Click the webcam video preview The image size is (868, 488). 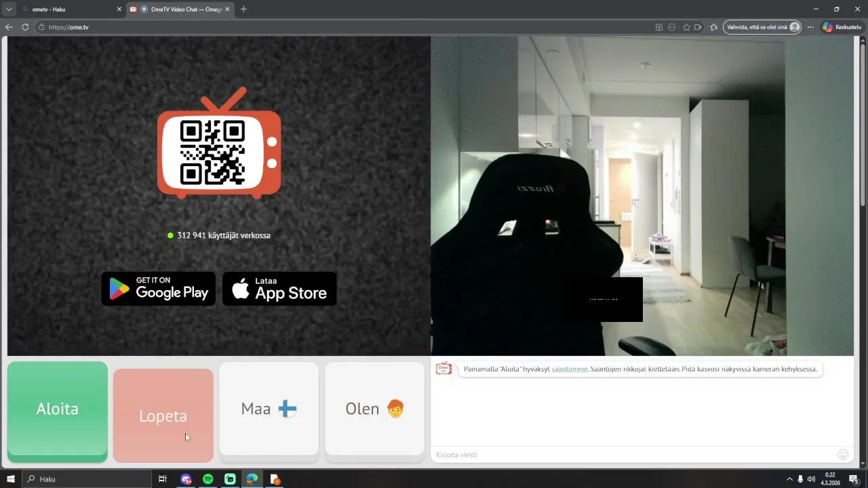[x=642, y=196]
